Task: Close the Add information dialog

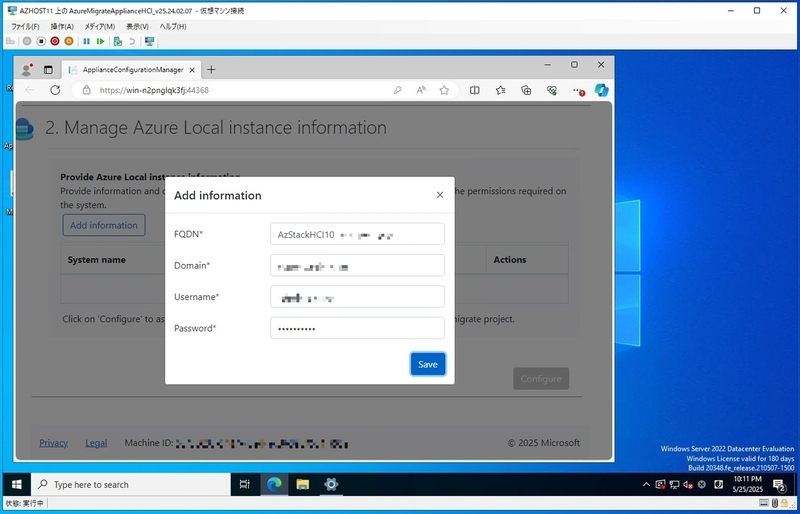Action: pos(440,195)
